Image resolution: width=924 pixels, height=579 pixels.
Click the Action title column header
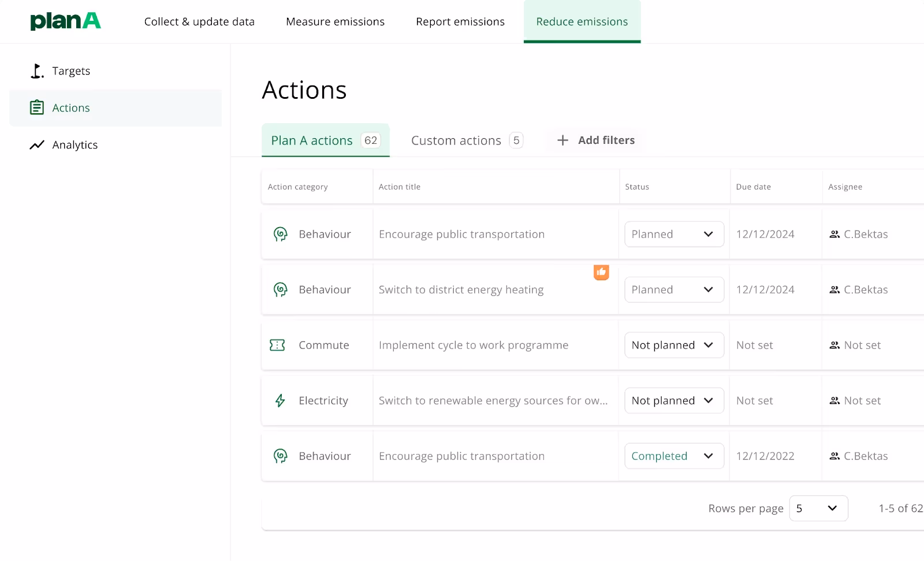coord(400,186)
